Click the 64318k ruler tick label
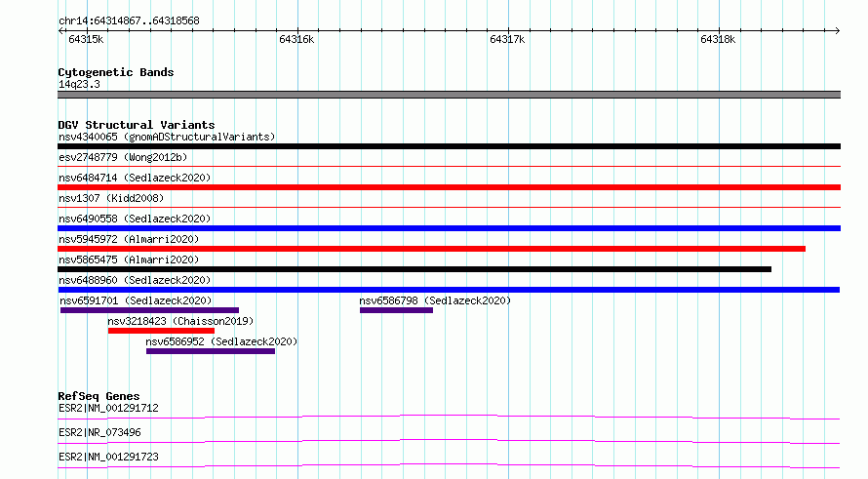Viewport: 868px width, 479px height. pyautogui.click(x=718, y=39)
